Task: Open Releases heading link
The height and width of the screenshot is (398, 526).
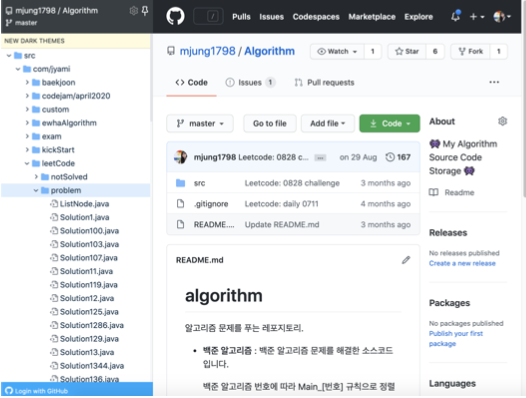Action: point(448,233)
